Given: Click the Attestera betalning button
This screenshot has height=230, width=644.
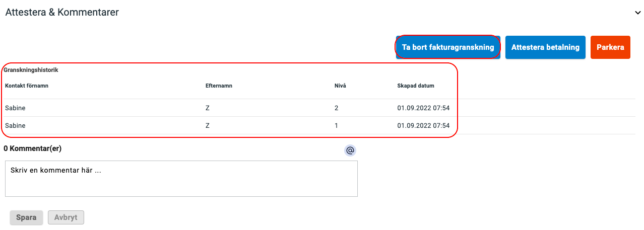Looking at the screenshot, I should point(545,47).
